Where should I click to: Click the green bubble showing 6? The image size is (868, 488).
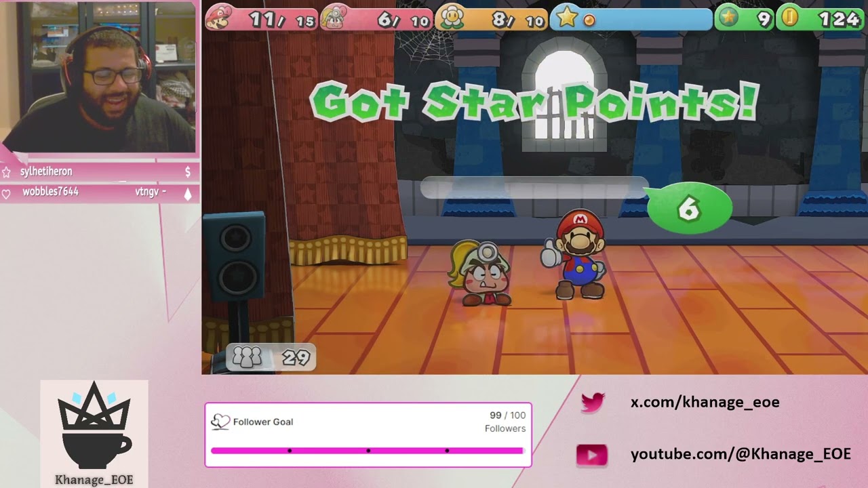tap(689, 209)
